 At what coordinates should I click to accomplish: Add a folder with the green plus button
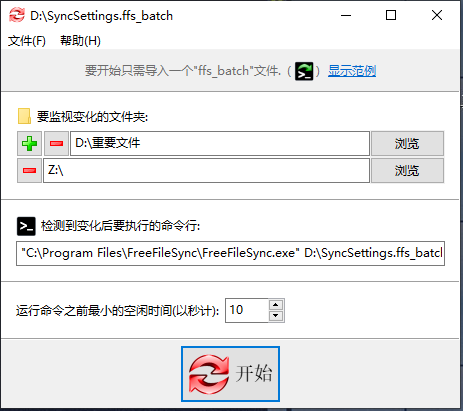click(x=29, y=144)
